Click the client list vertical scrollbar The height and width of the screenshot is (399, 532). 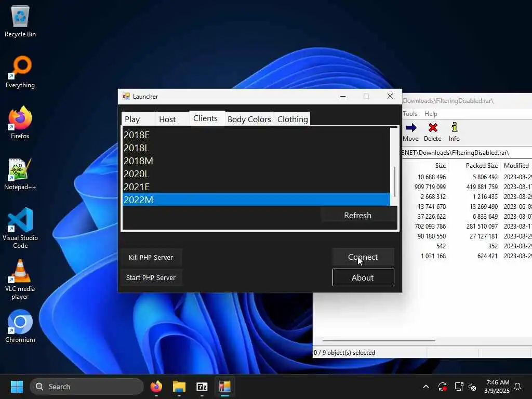[394, 181]
